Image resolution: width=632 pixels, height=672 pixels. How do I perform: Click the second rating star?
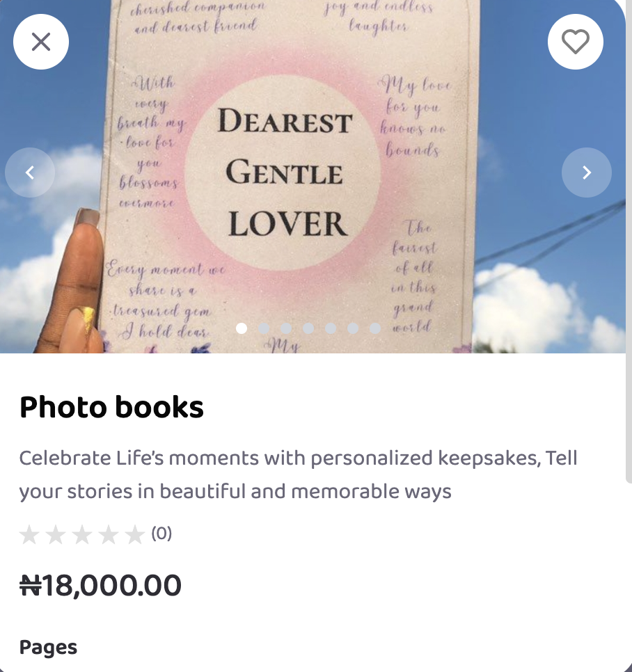[x=56, y=534]
